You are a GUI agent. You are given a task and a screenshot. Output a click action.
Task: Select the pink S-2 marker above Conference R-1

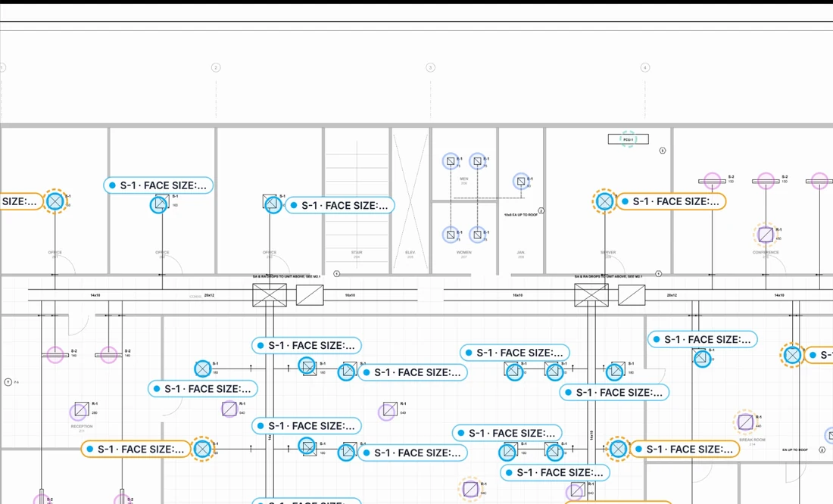click(x=766, y=181)
